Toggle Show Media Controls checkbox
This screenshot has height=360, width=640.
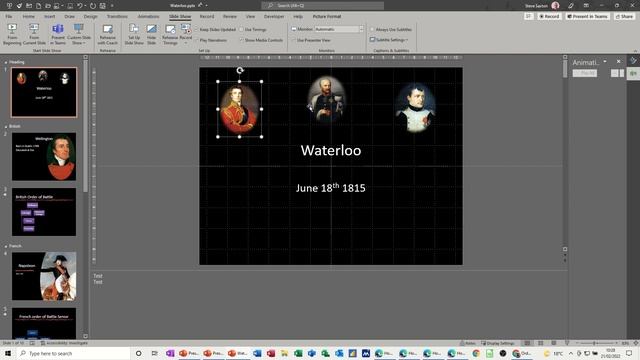[x=242, y=40]
